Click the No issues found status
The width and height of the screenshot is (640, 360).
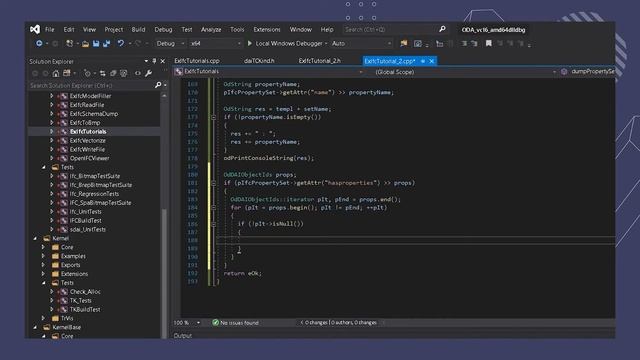tap(235, 323)
